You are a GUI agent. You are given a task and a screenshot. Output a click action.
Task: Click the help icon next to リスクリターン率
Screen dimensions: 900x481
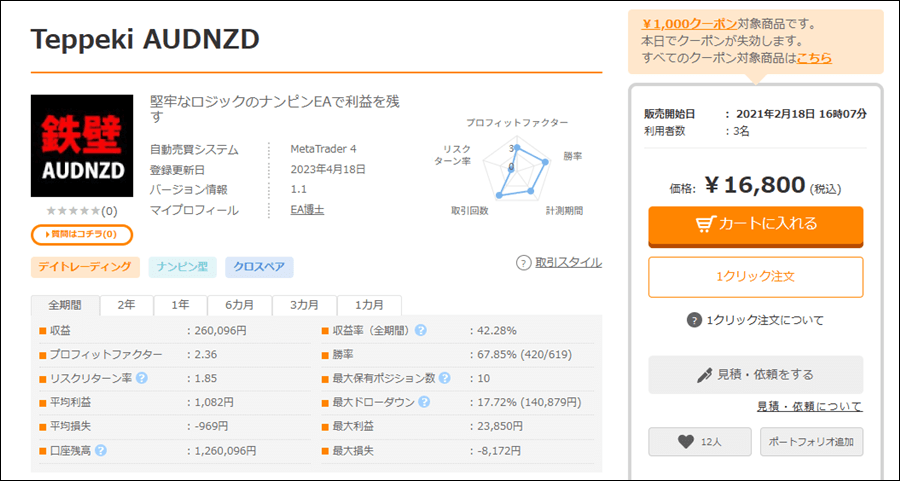(x=142, y=378)
